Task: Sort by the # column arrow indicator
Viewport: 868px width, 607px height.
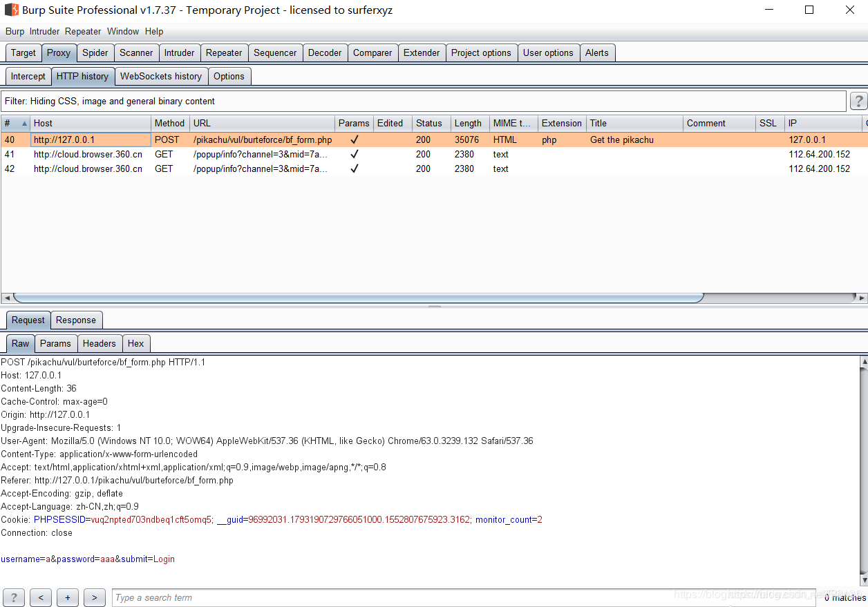Action: (25, 124)
